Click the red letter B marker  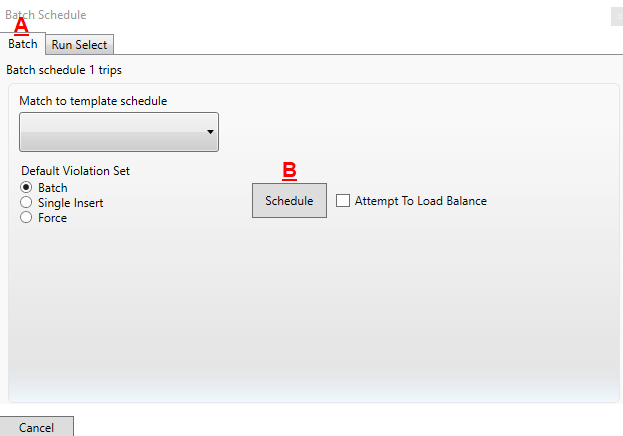(x=289, y=171)
